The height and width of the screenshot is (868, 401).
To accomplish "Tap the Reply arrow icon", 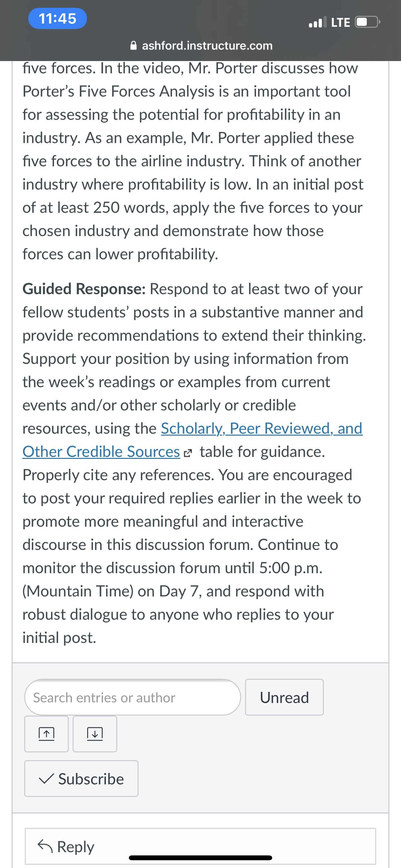I will click(45, 846).
